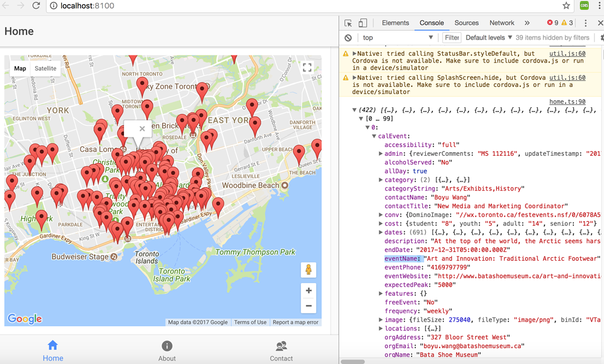Expand the locations property
Viewport: 604px width, 364px height.
pyautogui.click(x=380, y=329)
